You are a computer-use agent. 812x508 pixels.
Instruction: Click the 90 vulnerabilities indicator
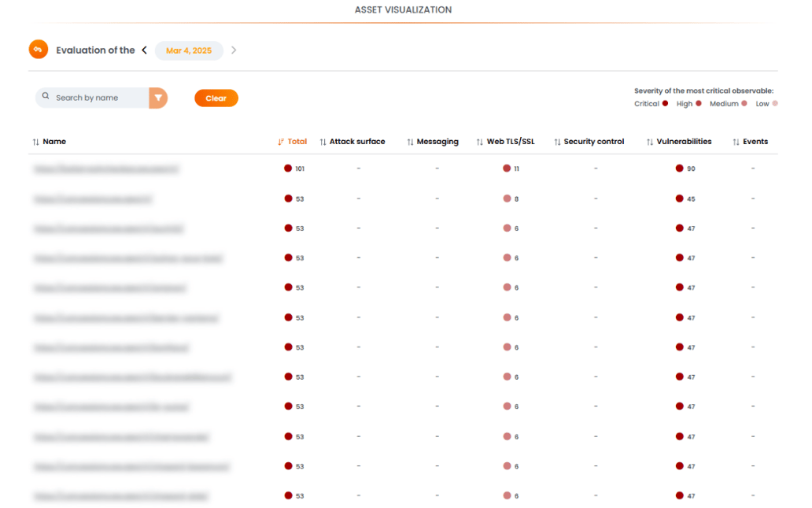685,169
